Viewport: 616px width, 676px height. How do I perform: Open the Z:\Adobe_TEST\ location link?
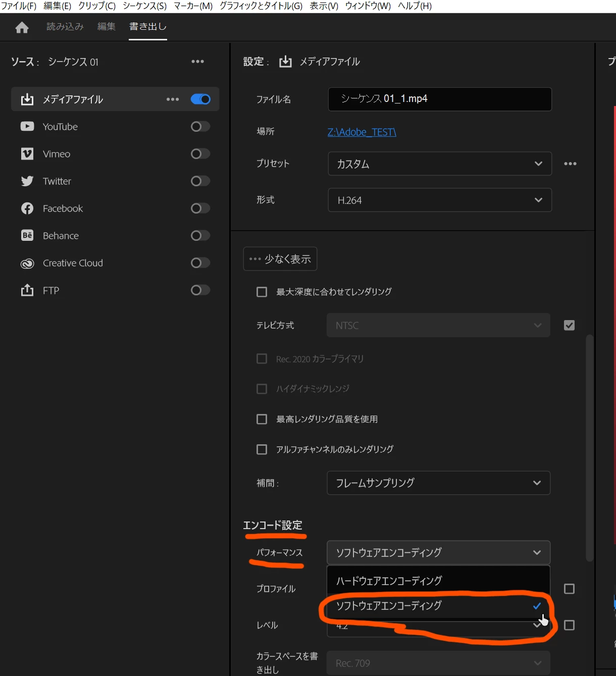point(362,132)
